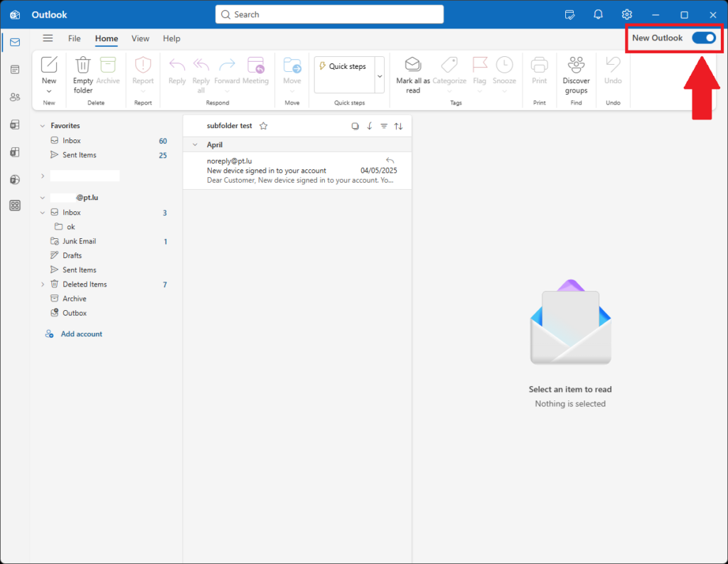Viewport: 728px width, 564px height.
Task: Open the Quick steps dropdown arrow
Action: pyautogui.click(x=379, y=75)
